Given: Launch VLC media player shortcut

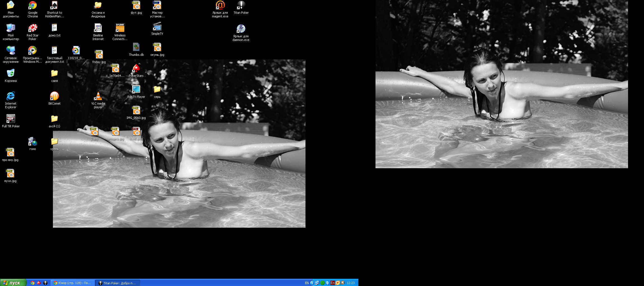Looking at the screenshot, I should point(98,96).
